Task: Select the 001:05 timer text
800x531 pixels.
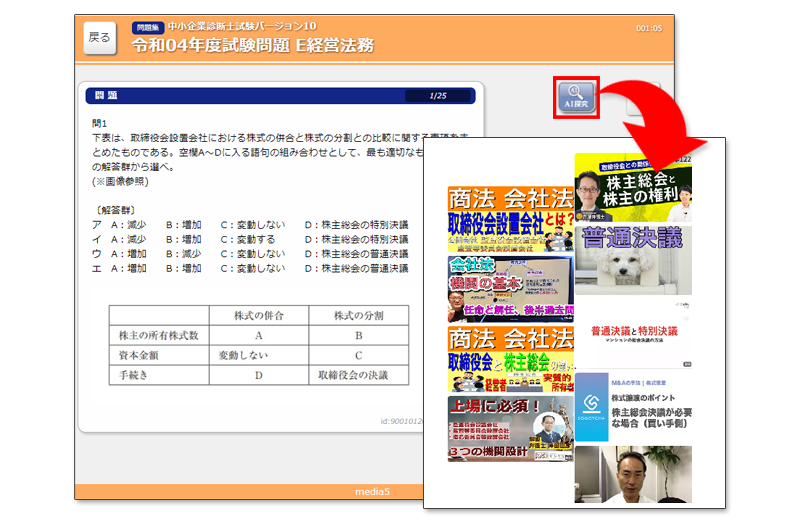Action: point(648,29)
